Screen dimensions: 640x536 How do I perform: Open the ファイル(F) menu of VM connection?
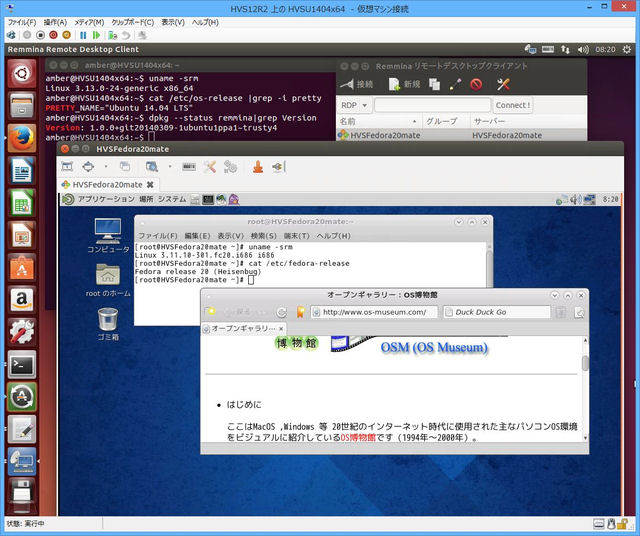pyautogui.click(x=22, y=22)
